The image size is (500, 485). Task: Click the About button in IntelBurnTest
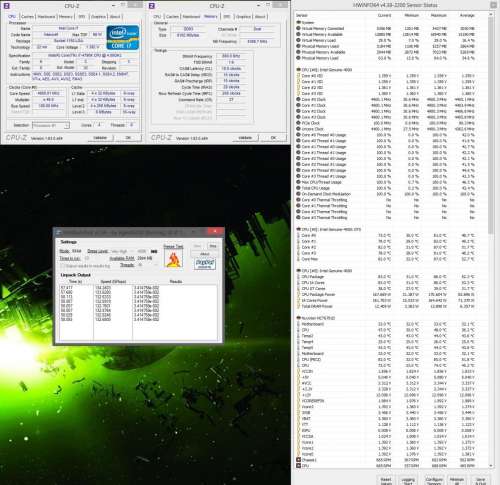205,254
